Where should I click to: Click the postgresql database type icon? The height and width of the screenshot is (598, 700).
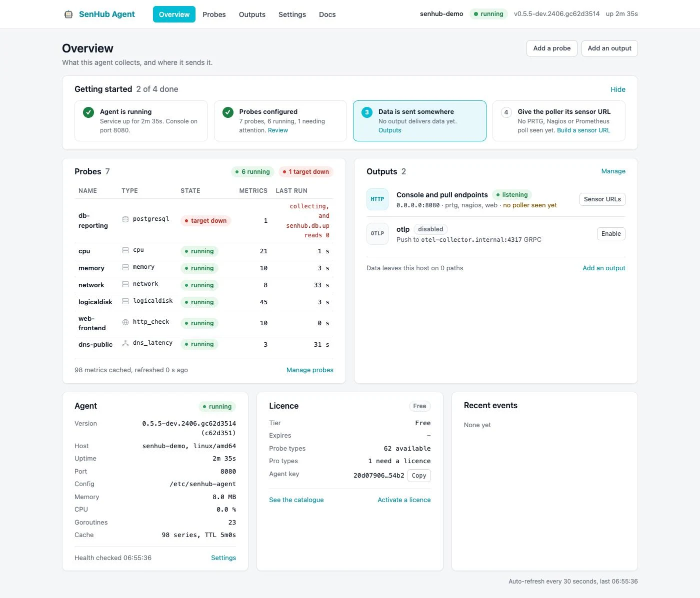tap(125, 219)
